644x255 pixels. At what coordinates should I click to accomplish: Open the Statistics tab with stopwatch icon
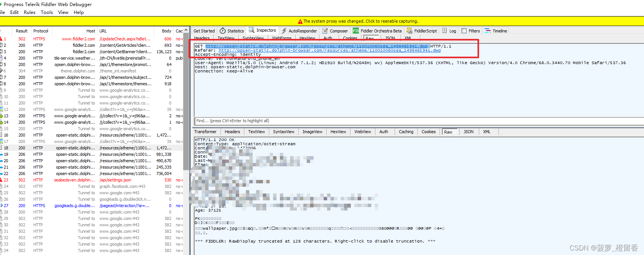point(232,31)
